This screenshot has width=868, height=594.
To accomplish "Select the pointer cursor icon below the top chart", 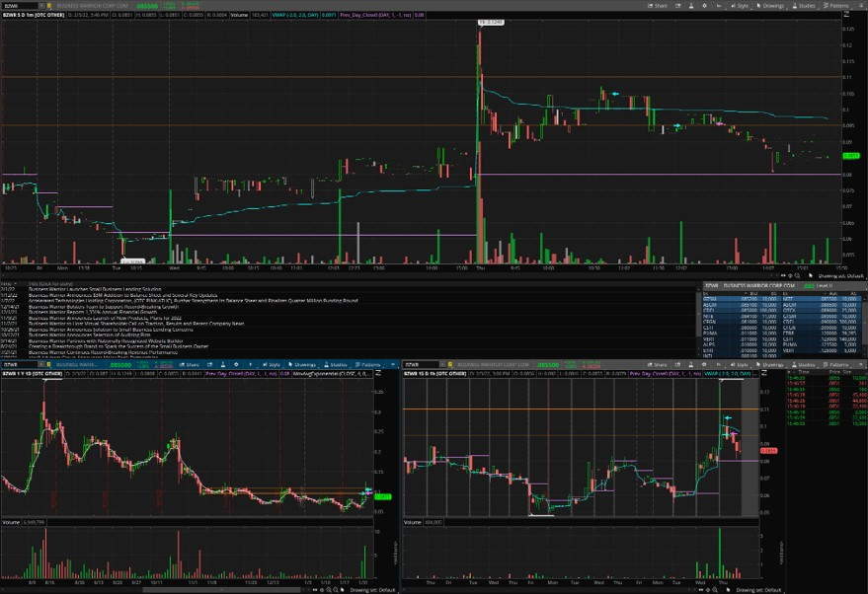I will pos(811,275).
